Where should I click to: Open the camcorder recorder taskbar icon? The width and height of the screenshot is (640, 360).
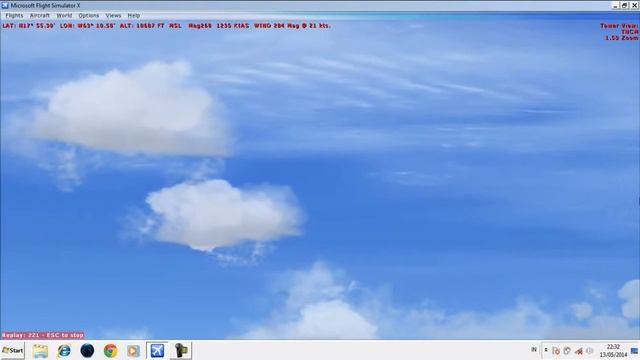pyautogui.click(x=180, y=351)
